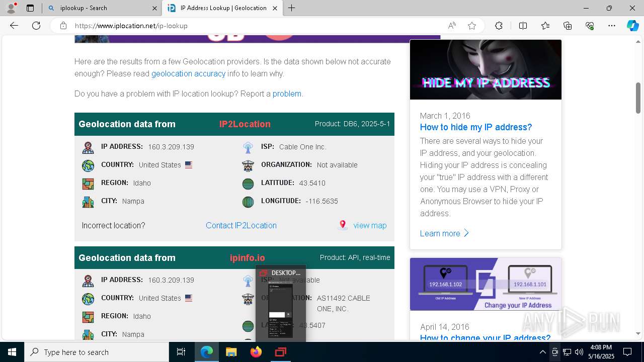Open Change your IP Address banner image
The height and width of the screenshot is (362, 644).
pyautogui.click(x=486, y=284)
